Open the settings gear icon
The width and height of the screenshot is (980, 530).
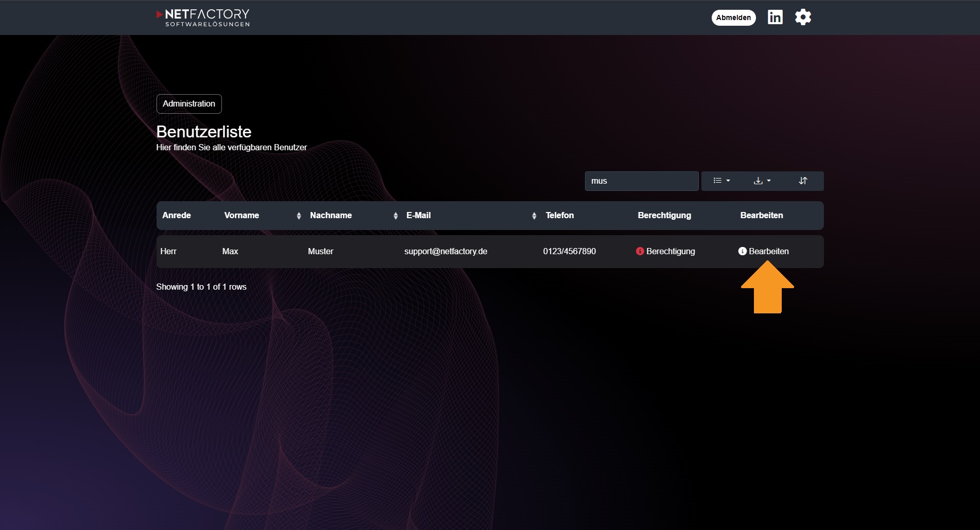(803, 17)
